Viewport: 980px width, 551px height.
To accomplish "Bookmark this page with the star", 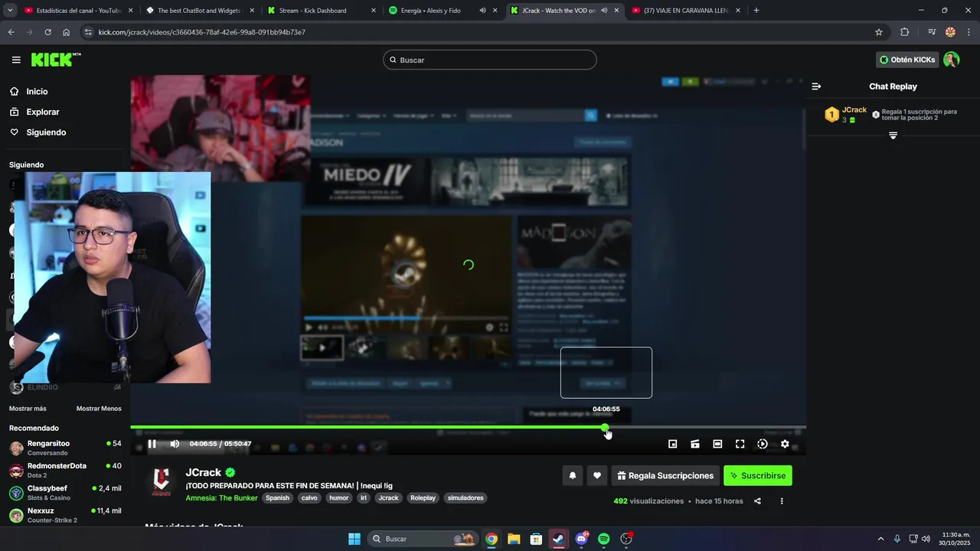I will [x=879, y=32].
